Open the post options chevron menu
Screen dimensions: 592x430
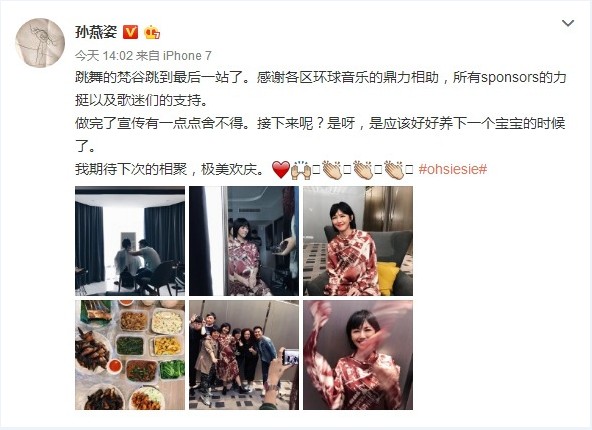coord(568,23)
